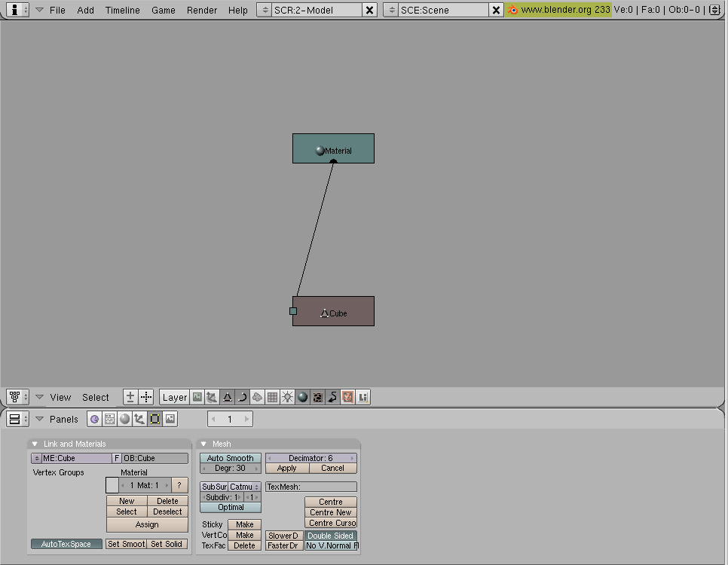Enable Auto Smooth in Mesh panel
728x565 pixels.
tap(230, 458)
